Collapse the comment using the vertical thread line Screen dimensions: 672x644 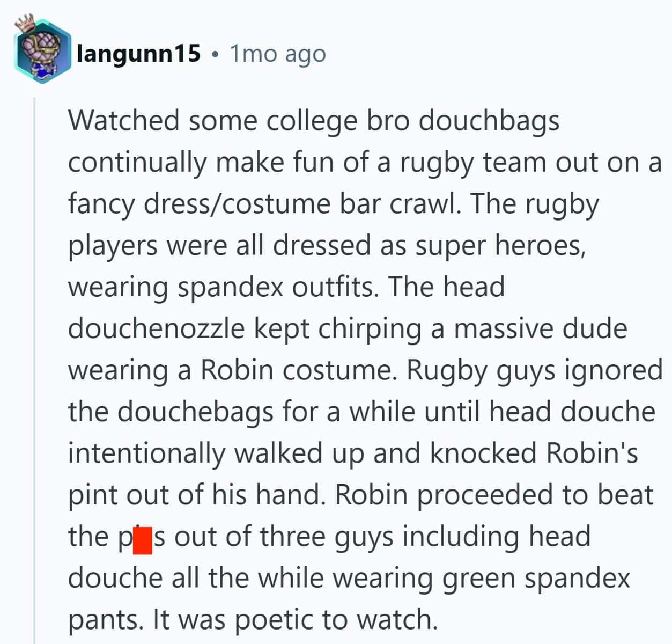point(34,370)
